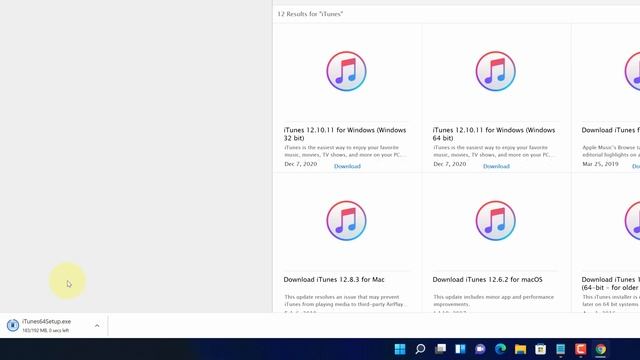
Task: Open Download iTunes 12.6.2 for macOS title
Action: click(487, 280)
